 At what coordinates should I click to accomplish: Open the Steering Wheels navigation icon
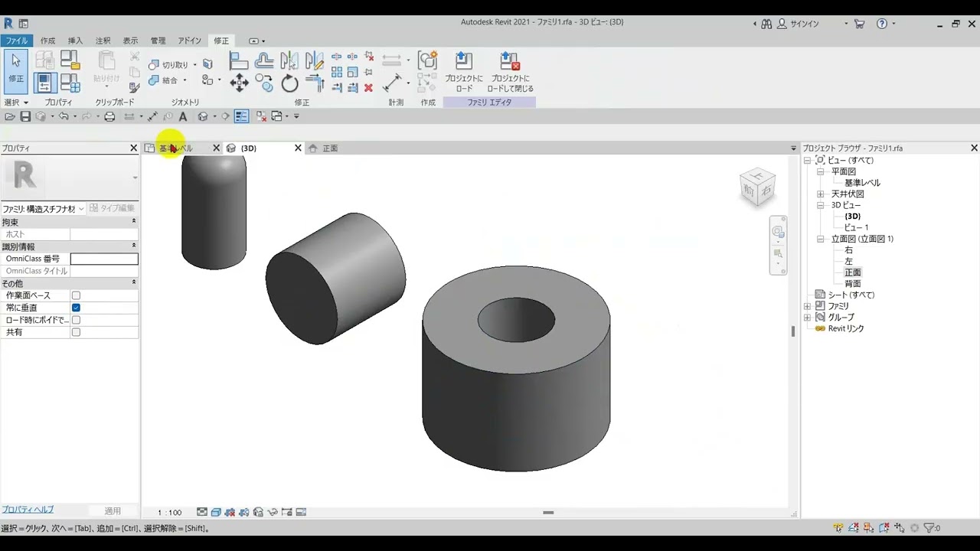(x=778, y=232)
